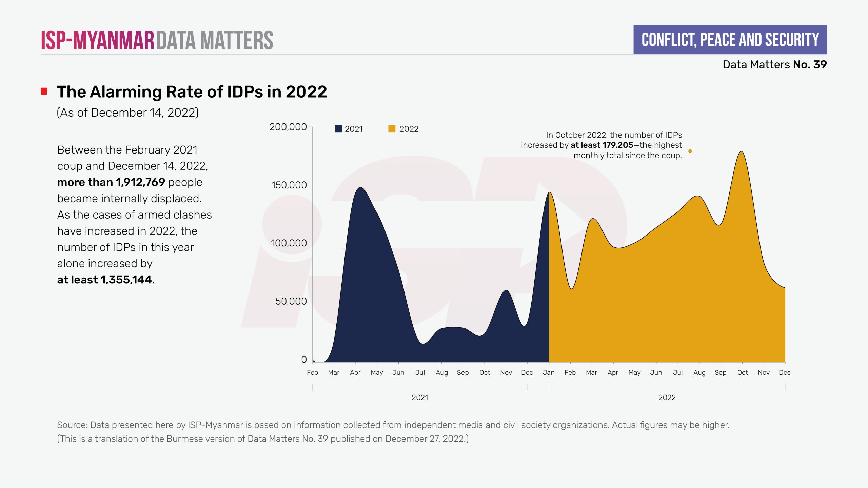
Task: Click the ISP-MYANMAR logo text
Action: [98, 40]
